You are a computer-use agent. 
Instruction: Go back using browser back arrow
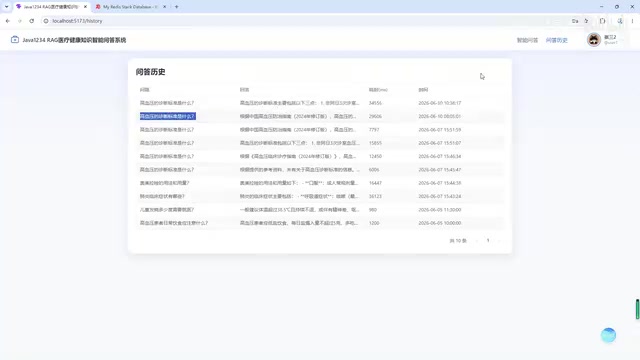(x=8, y=21)
